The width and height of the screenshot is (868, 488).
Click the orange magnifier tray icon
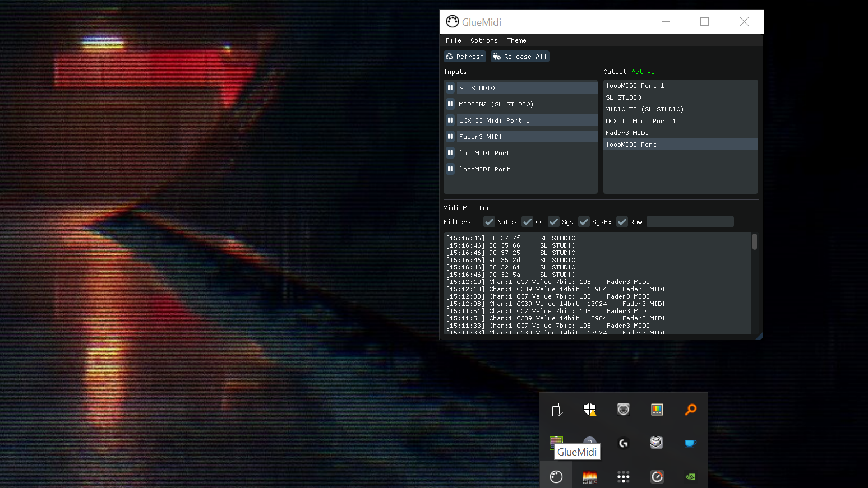point(690,410)
